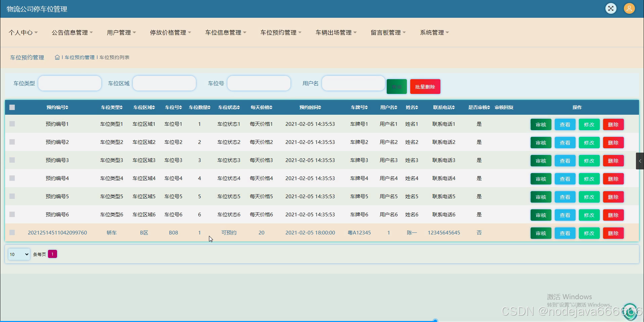Click the red 批量删除 button
Viewport: 644px width, 322px height.
click(x=425, y=87)
